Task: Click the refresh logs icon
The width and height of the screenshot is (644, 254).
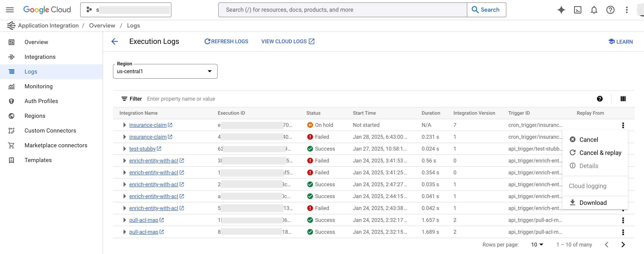Action: click(x=207, y=41)
